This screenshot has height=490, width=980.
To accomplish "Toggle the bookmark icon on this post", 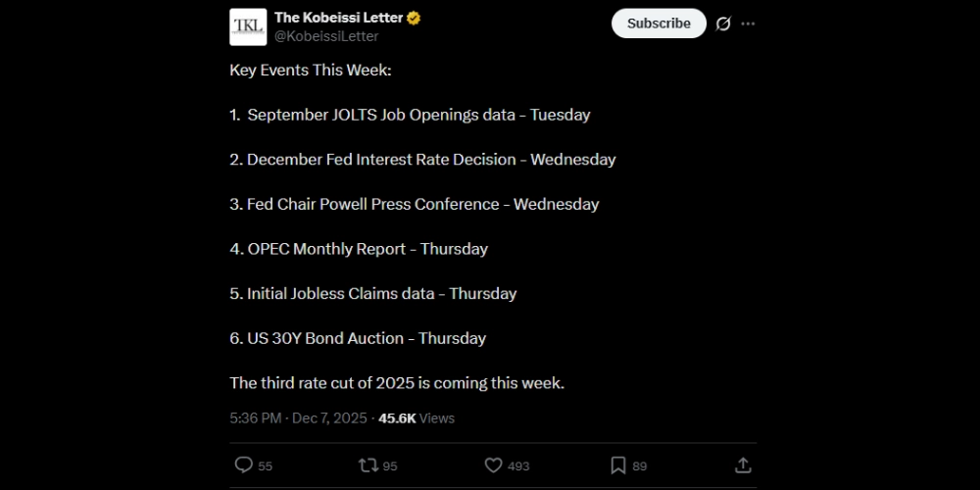I will click(618, 465).
